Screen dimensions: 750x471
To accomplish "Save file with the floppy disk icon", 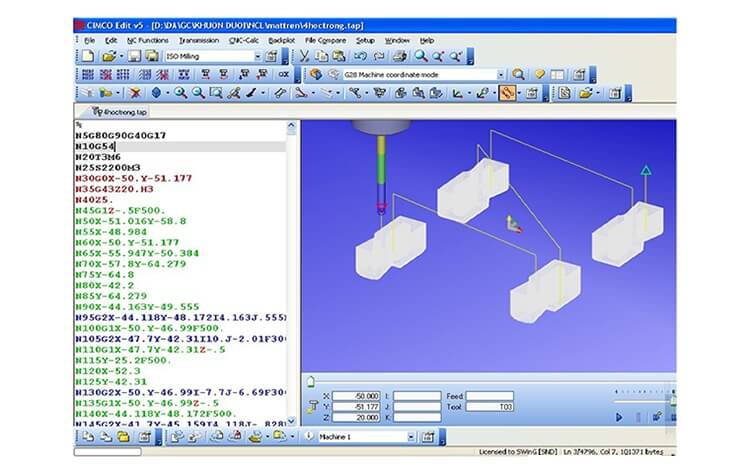I will coord(134,56).
